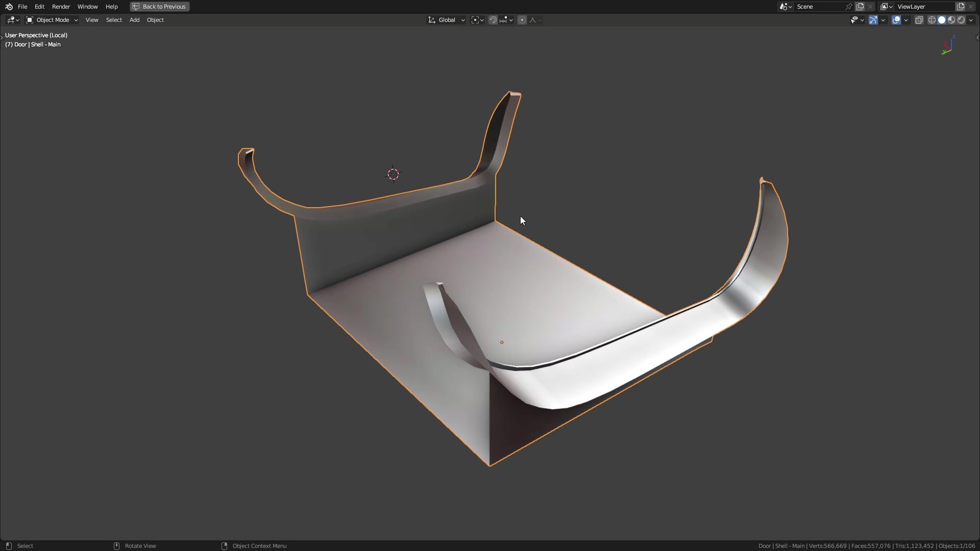Click the ViewLayer name field

click(925, 7)
